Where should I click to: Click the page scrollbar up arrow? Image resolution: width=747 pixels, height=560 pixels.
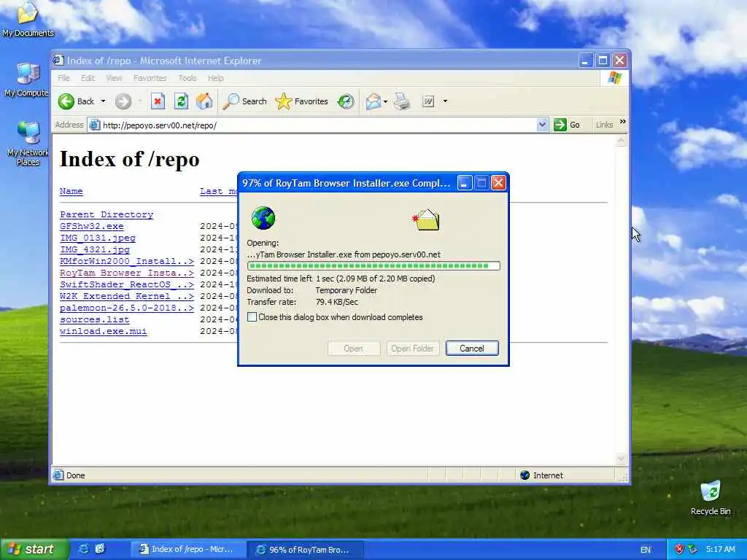621,141
